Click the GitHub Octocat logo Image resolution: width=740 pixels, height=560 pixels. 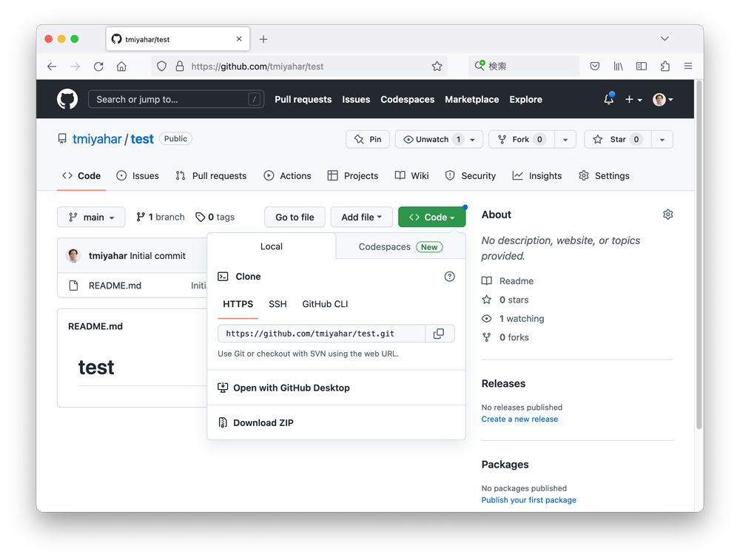click(67, 100)
